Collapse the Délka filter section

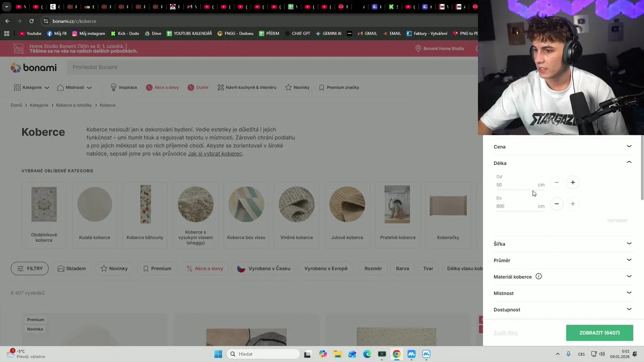coord(562,163)
